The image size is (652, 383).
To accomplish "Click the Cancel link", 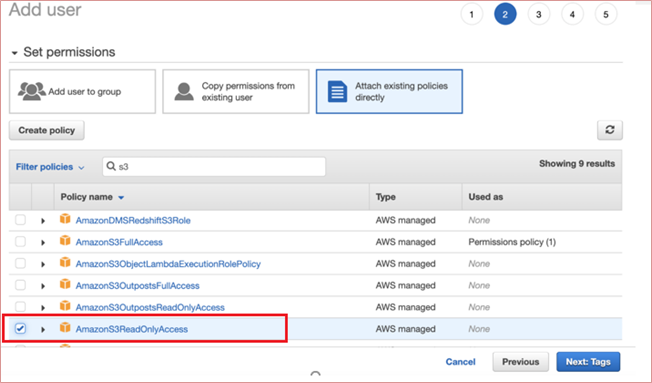I will tap(460, 362).
